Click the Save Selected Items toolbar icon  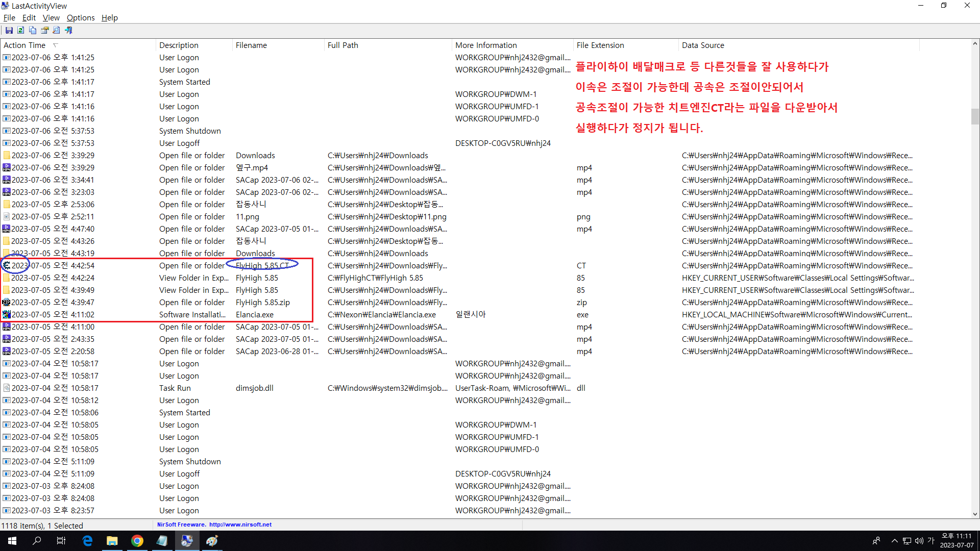pos(9,31)
